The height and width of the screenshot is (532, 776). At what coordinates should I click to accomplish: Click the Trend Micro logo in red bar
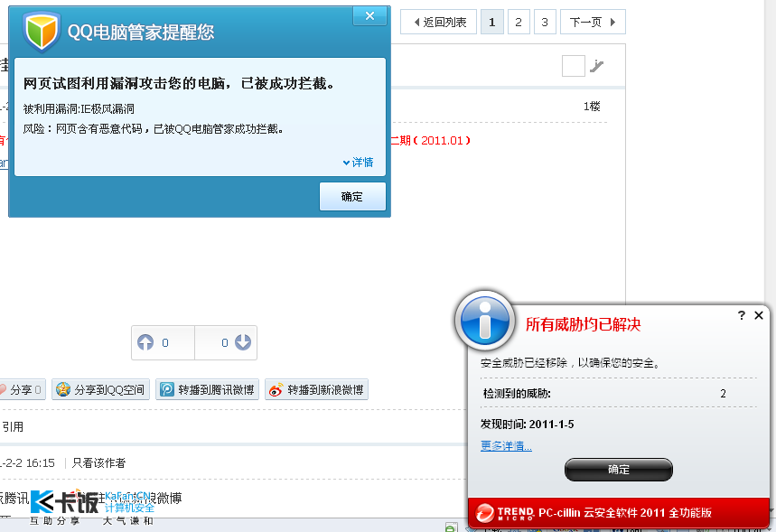pos(505,513)
